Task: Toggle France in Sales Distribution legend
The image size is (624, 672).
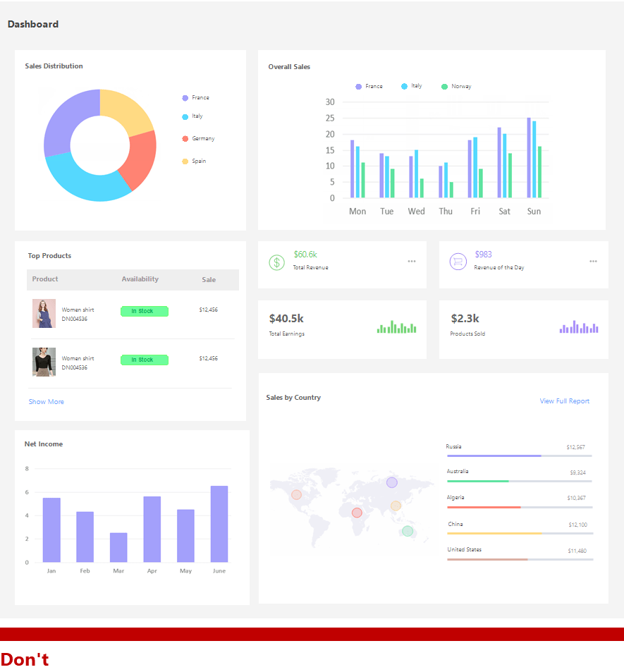Action: [196, 98]
